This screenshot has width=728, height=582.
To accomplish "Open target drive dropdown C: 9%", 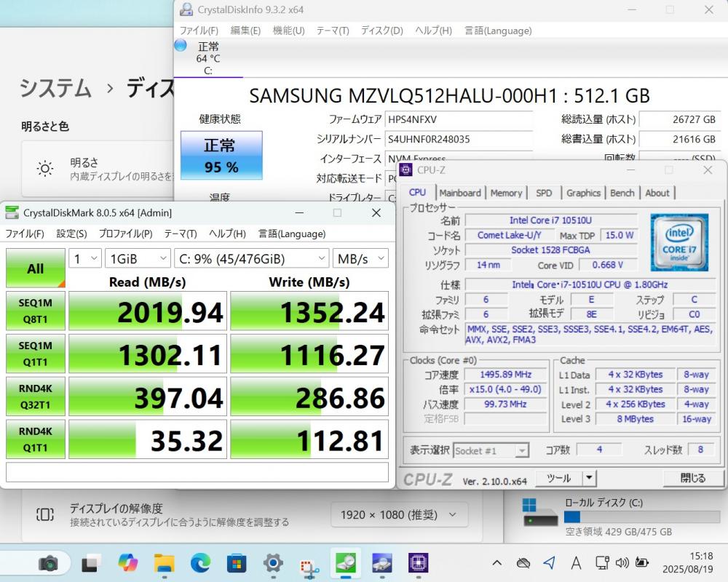I will click(x=252, y=258).
